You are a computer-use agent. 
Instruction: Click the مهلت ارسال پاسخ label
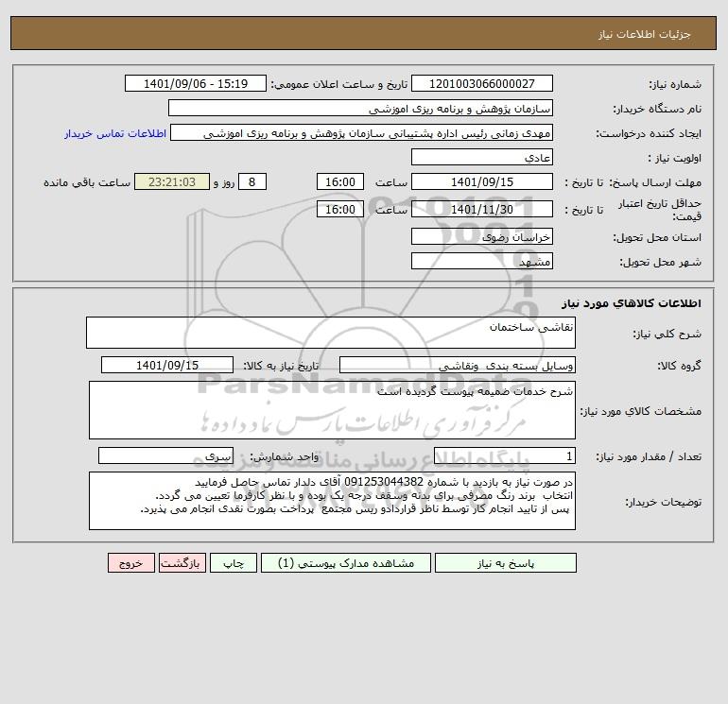click(x=655, y=182)
